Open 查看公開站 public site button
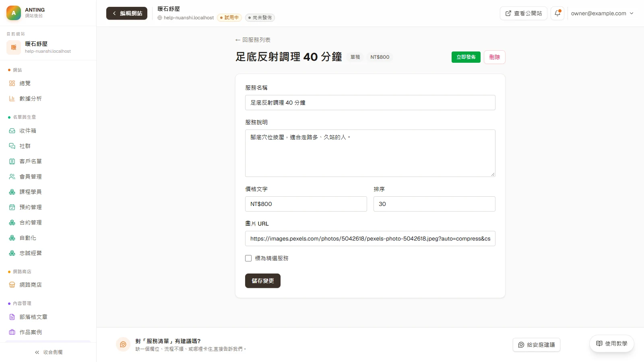 pyautogui.click(x=524, y=13)
